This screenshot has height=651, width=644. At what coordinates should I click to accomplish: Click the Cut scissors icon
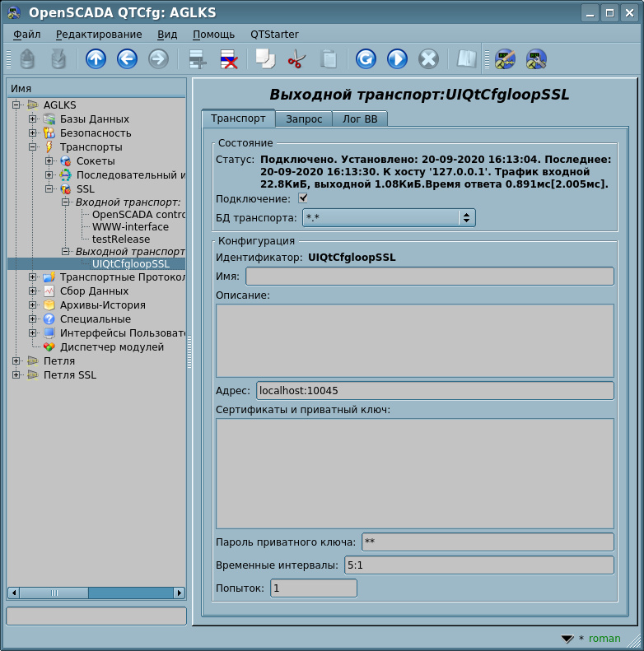(x=296, y=59)
